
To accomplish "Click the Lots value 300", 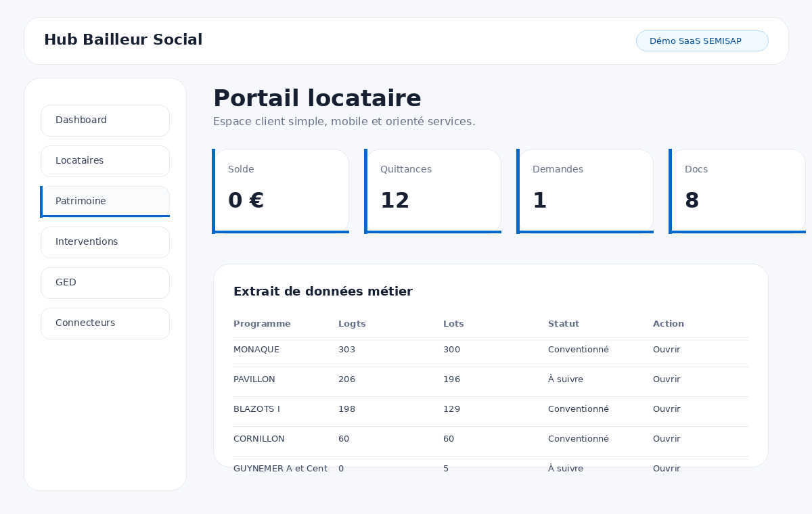I will point(451,350).
